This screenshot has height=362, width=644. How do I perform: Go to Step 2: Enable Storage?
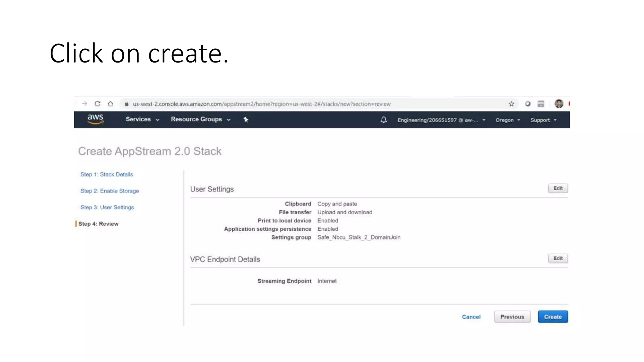pos(110,191)
